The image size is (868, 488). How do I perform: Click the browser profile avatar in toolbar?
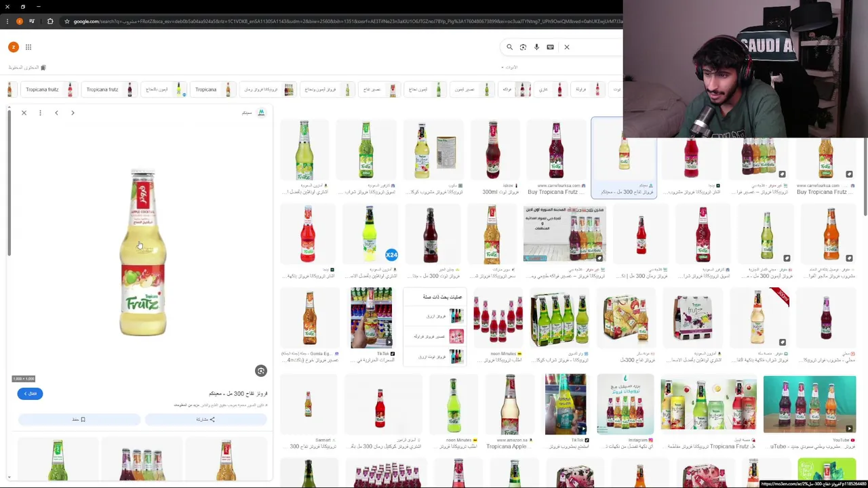19,21
